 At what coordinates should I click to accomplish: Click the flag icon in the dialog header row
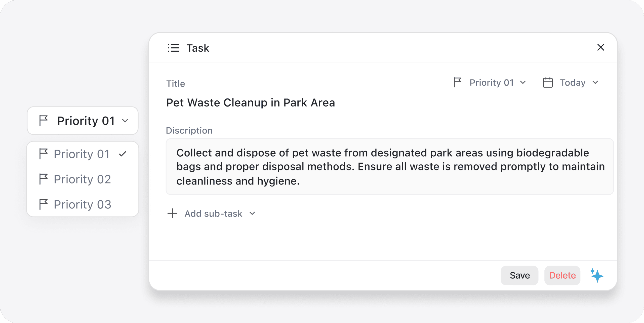coord(457,82)
